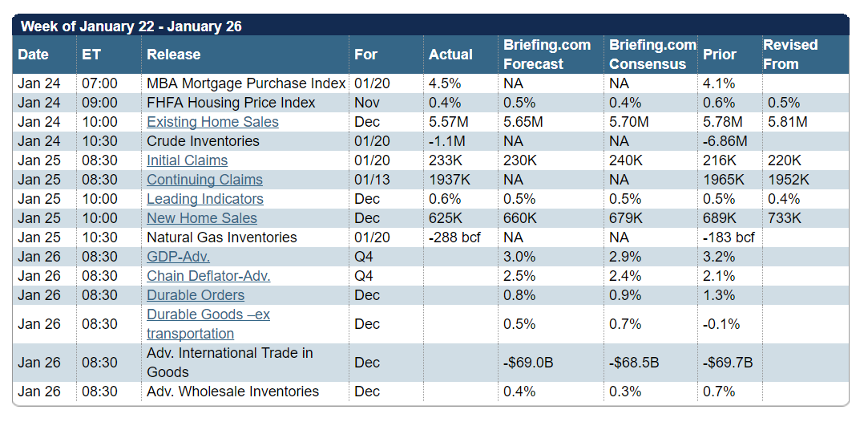The image size is (868, 422).
Task: Click the Actual column header
Action: [450, 55]
